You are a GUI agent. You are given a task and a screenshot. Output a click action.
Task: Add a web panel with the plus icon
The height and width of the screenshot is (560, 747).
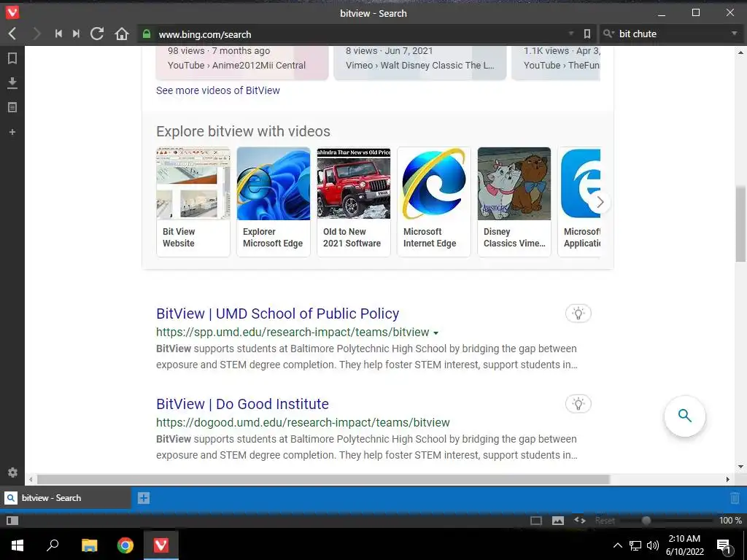[12, 132]
